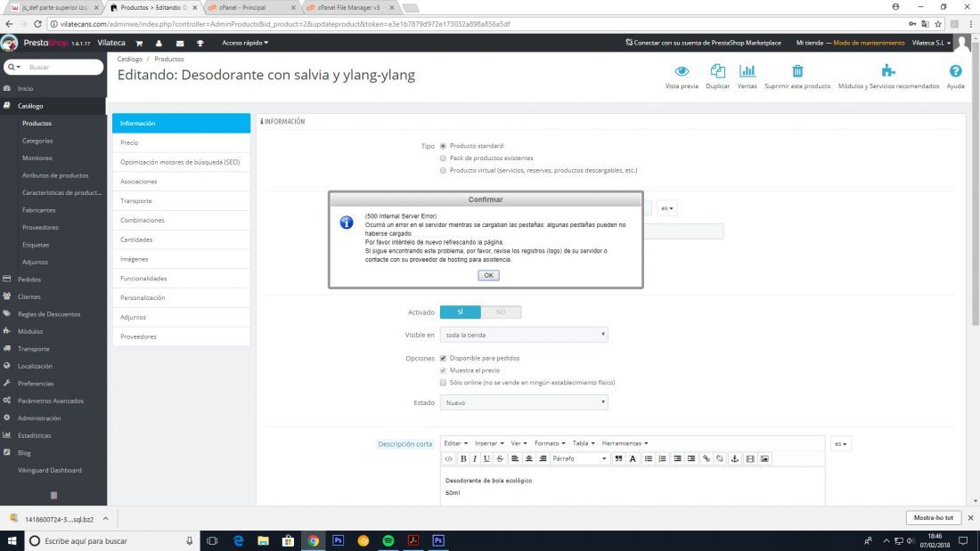Open the Precio tab

[181, 142]
